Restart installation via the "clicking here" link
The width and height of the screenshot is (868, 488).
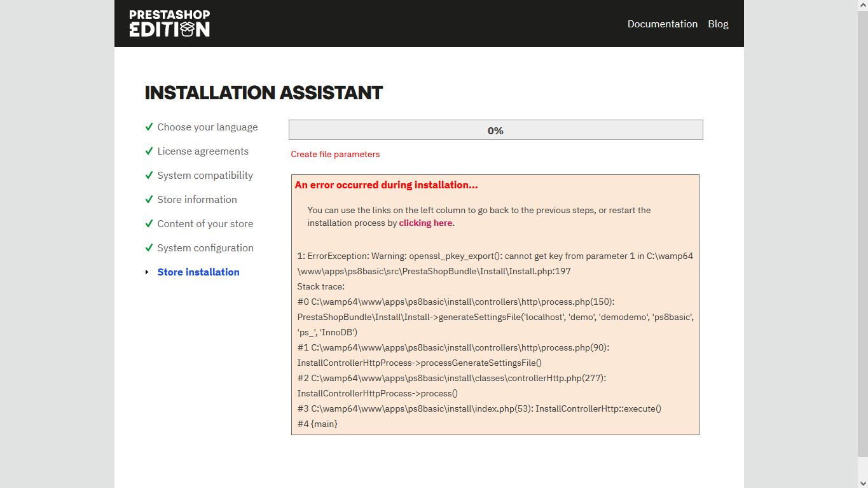tap(425, 223)
